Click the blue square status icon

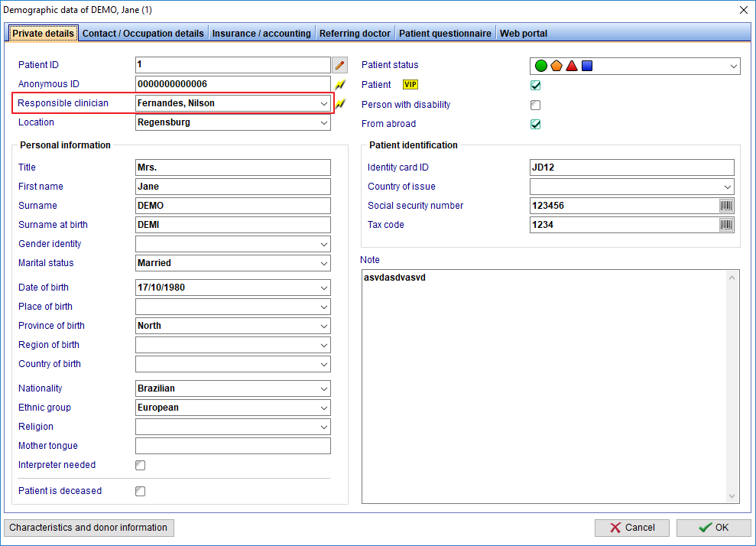tap(587, 66)
